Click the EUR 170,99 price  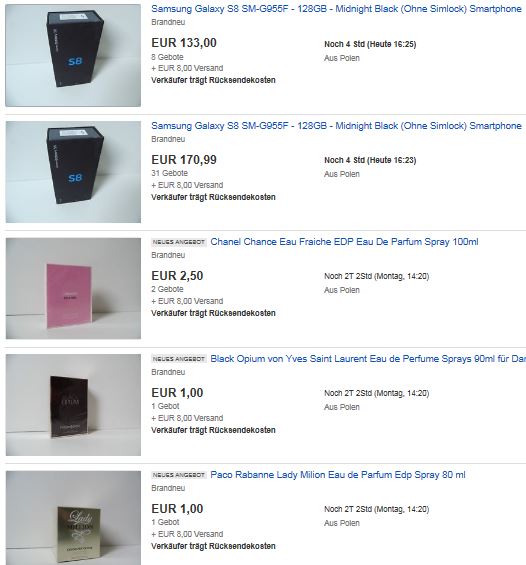(x=184, y=160)
